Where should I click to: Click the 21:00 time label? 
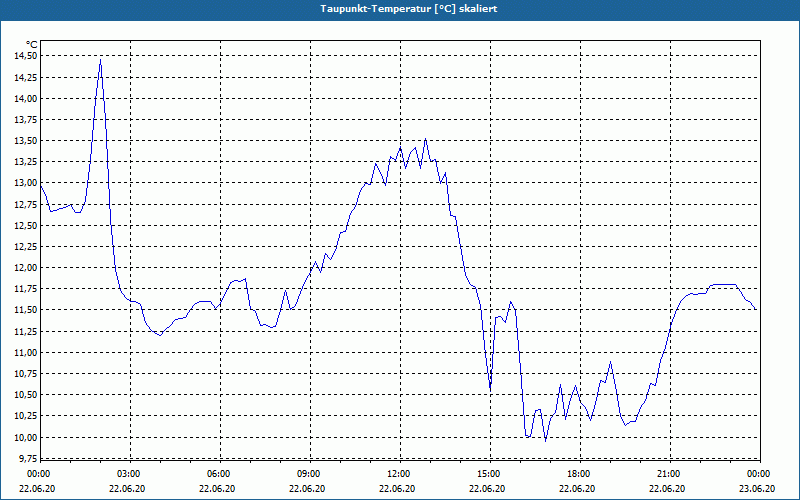[x=667, y=474]
